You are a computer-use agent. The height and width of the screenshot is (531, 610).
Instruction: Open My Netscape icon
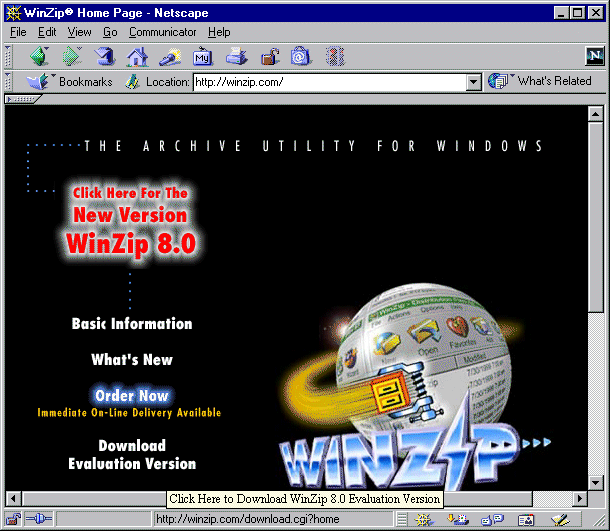203,57
